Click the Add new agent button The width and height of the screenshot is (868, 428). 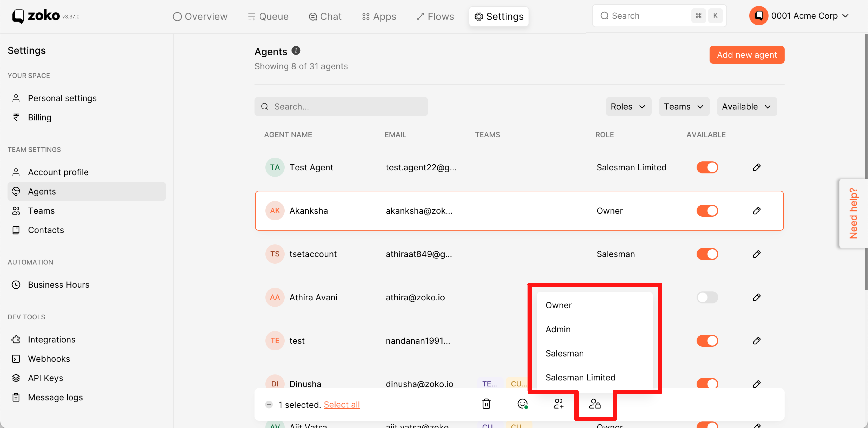[x=747, y=55]
